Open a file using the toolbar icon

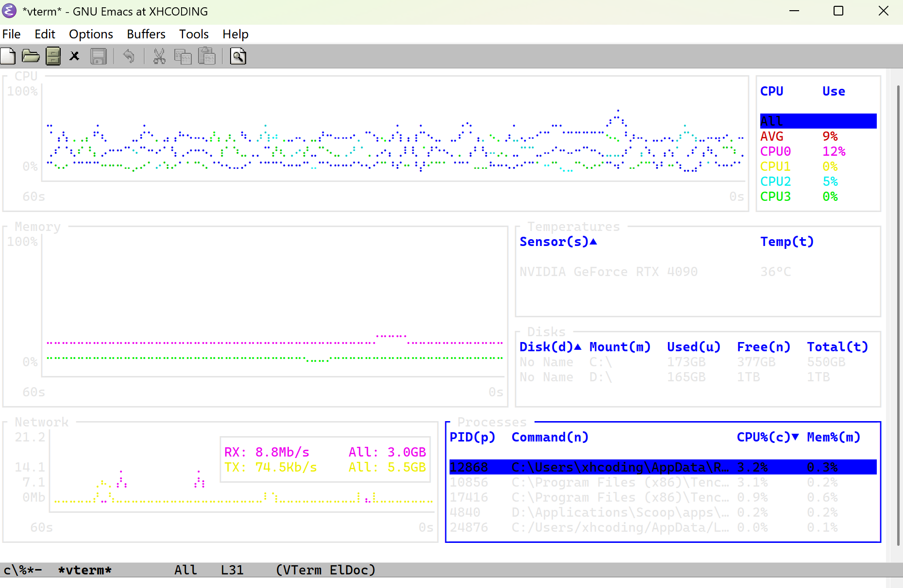tap(31, 56)
